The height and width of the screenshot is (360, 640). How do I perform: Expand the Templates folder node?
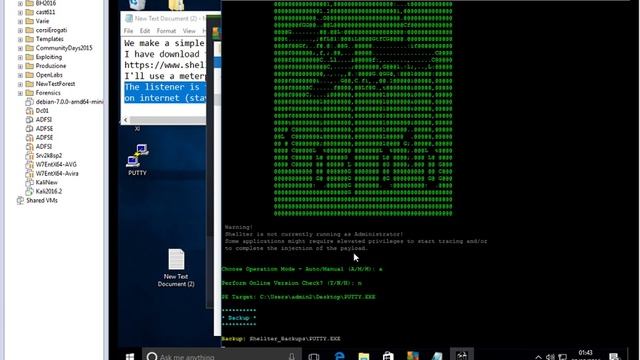point(20,39)
